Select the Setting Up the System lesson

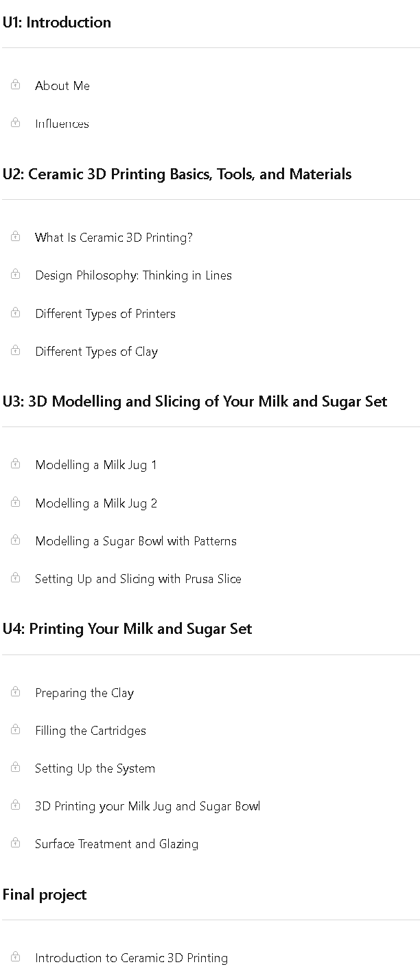[x=95, y=768]
